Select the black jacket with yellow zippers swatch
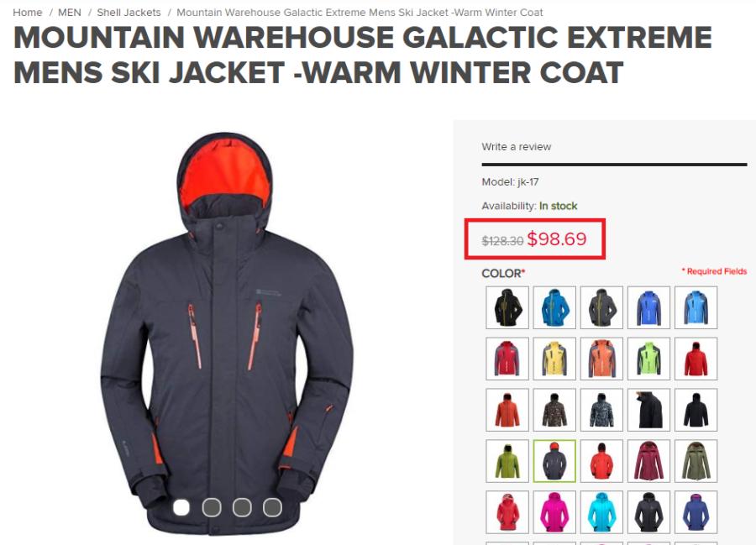 point(507,308)
